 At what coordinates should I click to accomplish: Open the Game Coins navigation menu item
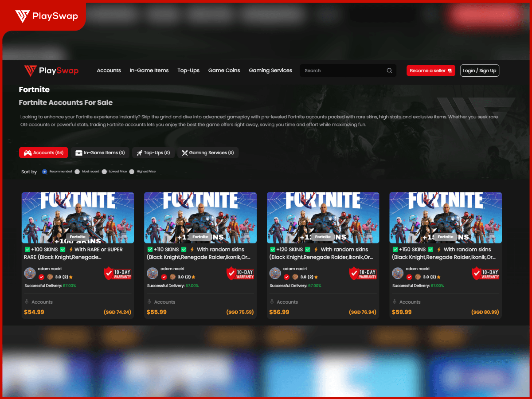click(x=224, y=70)
